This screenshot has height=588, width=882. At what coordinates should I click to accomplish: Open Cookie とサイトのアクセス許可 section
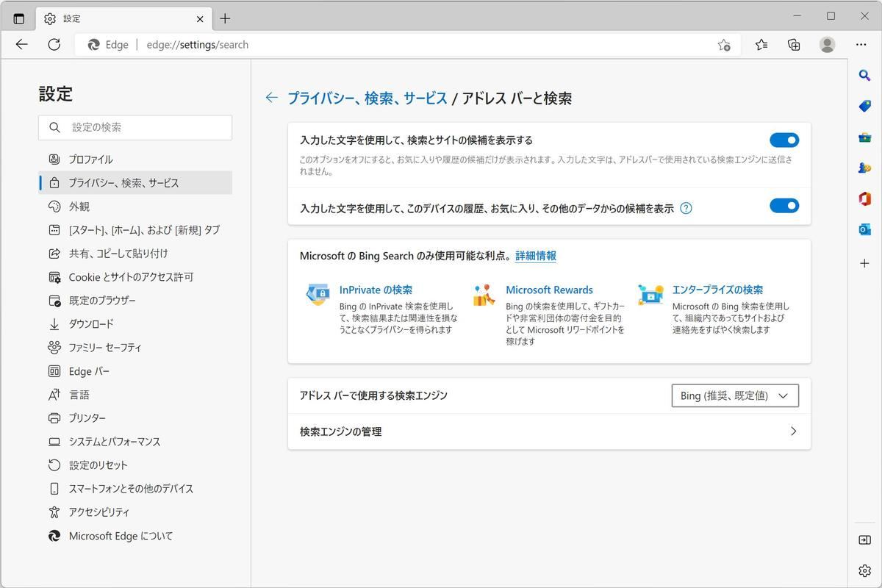tap(135, 277)
